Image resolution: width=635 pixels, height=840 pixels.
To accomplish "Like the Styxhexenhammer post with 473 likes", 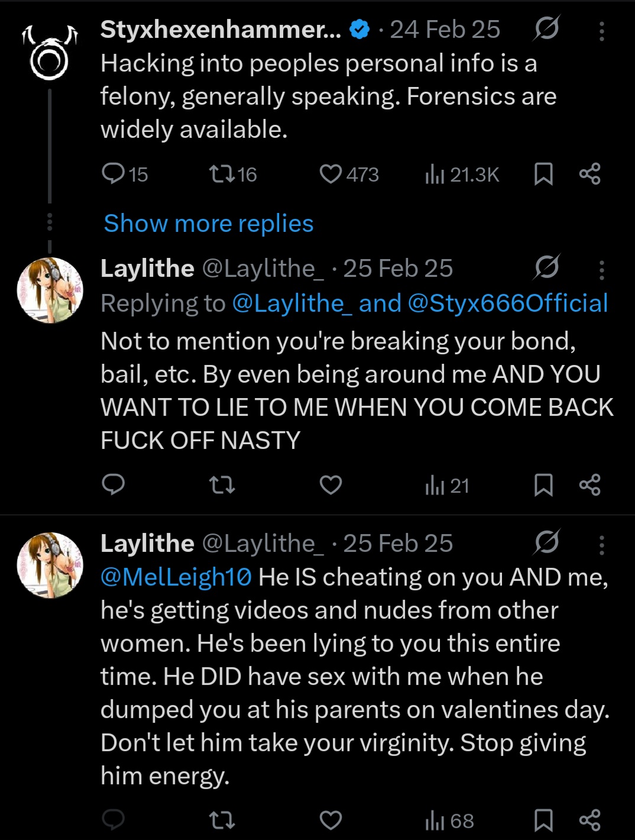I will (349, 175).
